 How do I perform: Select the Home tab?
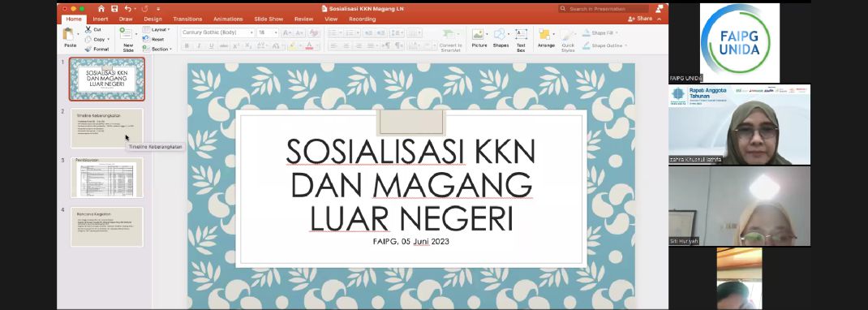click(x=74, y=19)
